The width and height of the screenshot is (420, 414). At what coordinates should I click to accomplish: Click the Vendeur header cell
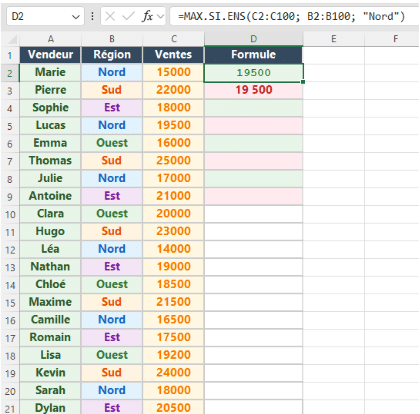point(50,55)
